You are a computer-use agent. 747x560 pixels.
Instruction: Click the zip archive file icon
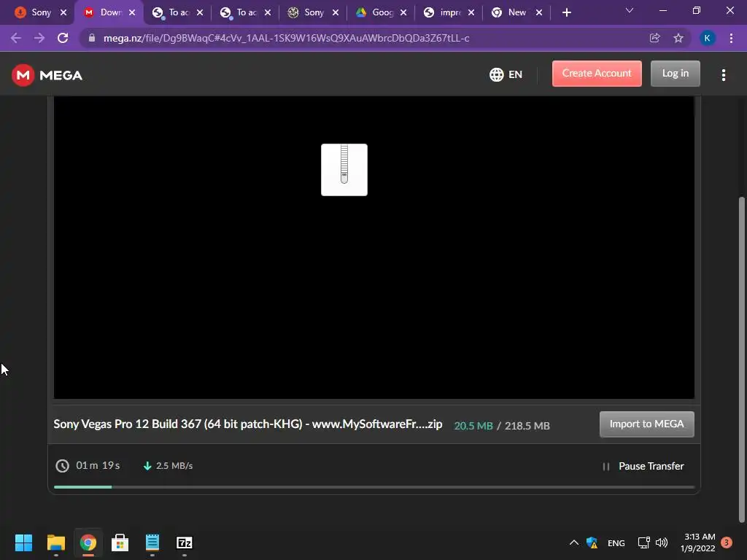click(x=344, y=169)
